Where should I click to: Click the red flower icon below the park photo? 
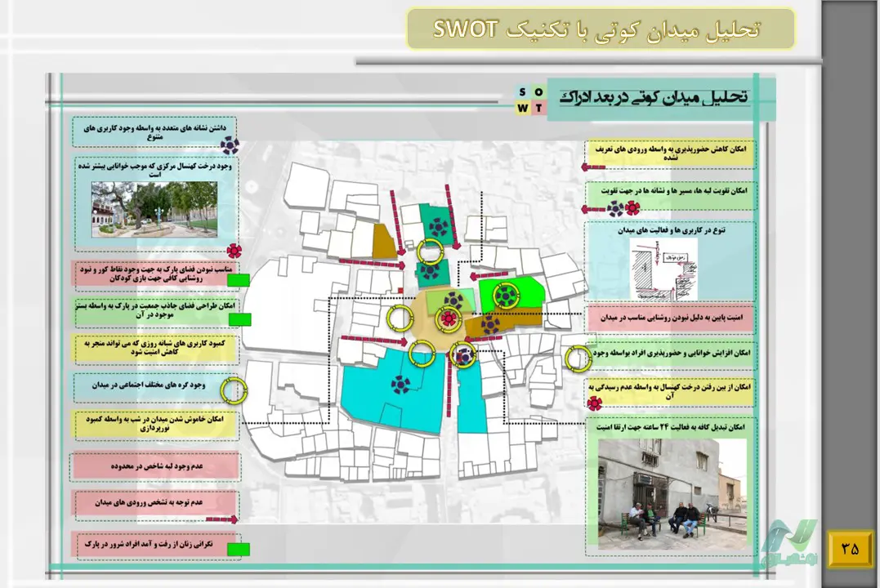click(x=234, y=251)
